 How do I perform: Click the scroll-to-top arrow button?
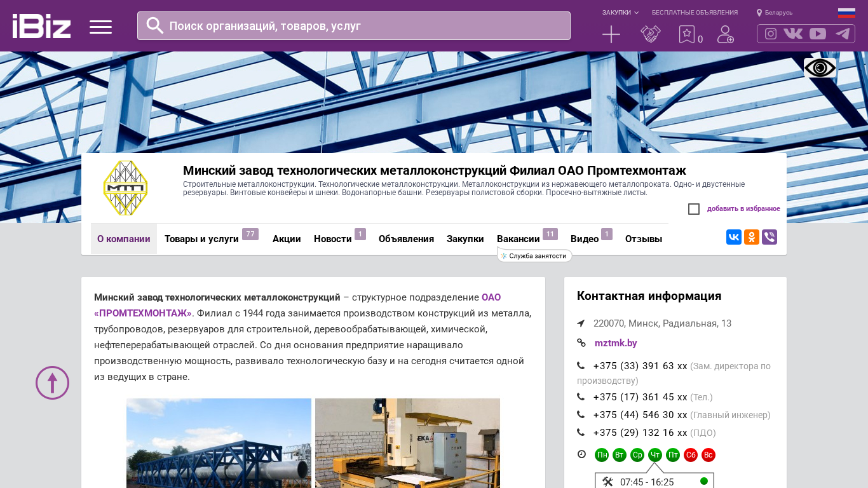(x=52, y=383)
